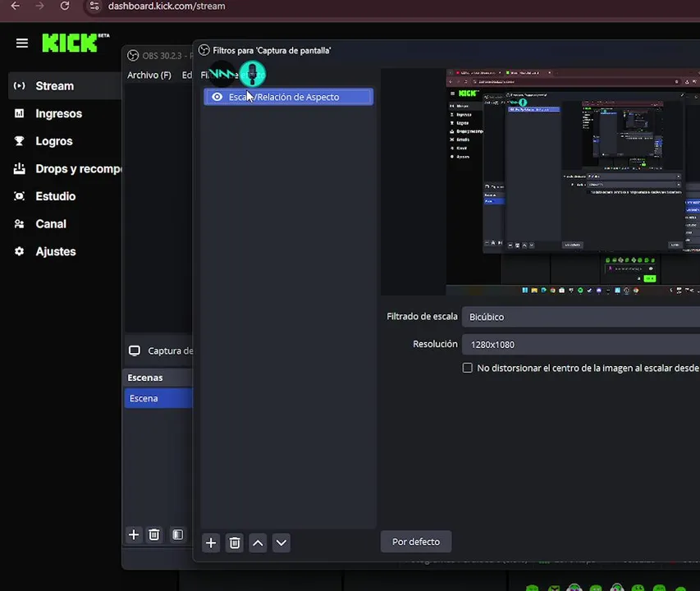
Task: Open site information icon in address bar
Action: 94,7
